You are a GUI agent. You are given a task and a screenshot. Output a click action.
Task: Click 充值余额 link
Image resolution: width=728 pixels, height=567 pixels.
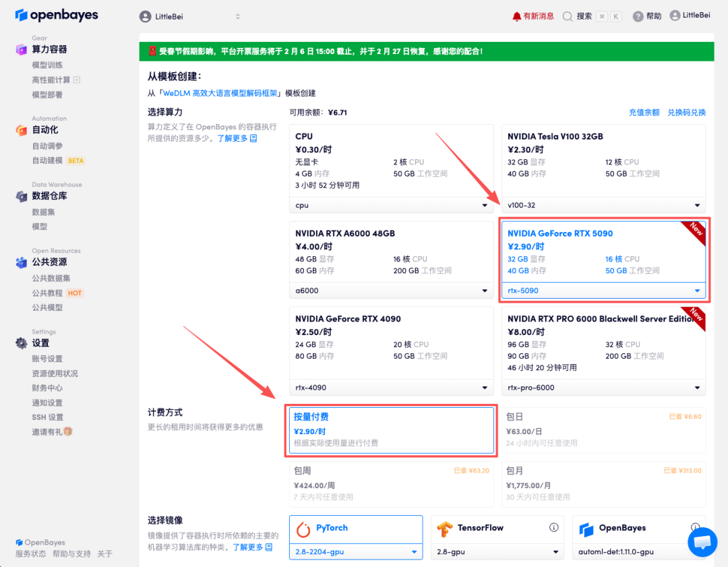click(644, 113)
